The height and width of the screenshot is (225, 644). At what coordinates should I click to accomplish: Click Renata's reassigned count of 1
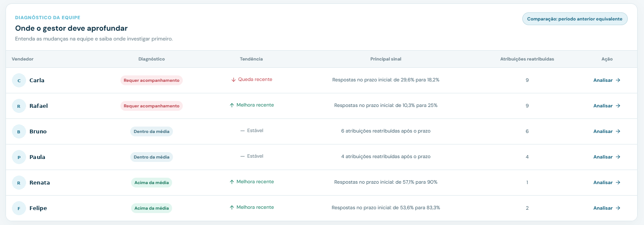(x=527, y=182)
